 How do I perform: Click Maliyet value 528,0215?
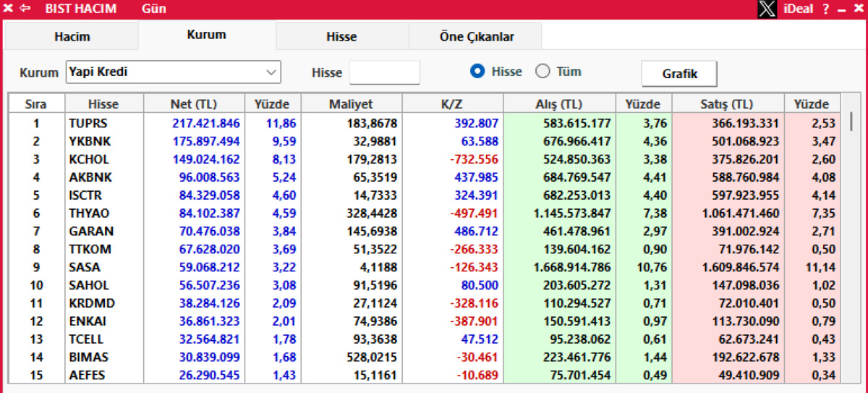click(373, 358)
